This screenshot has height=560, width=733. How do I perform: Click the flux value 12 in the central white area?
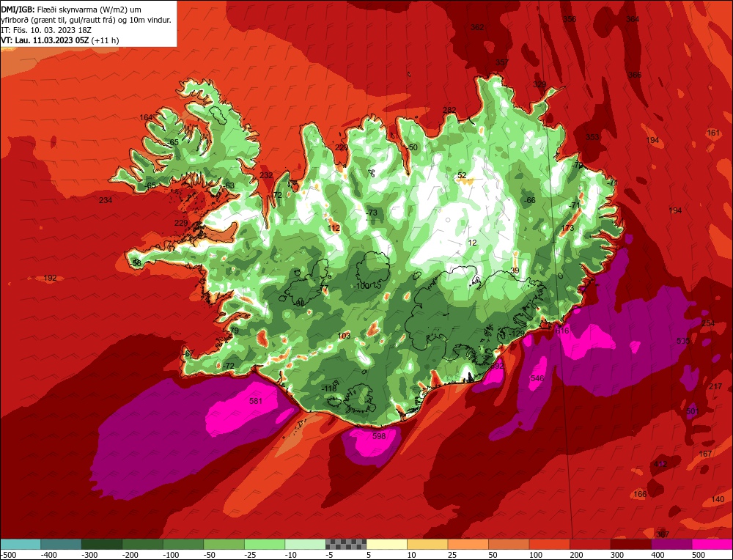point(472,243)
